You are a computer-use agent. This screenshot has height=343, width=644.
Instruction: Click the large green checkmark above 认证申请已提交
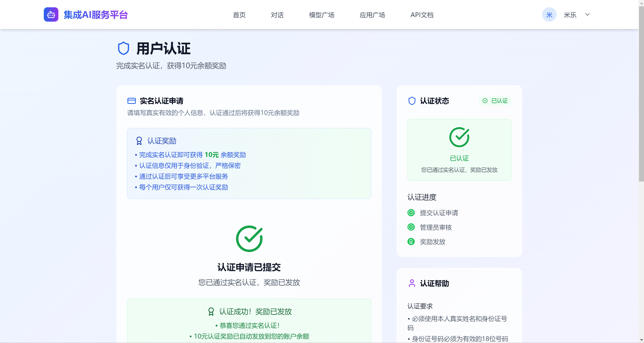249,239
